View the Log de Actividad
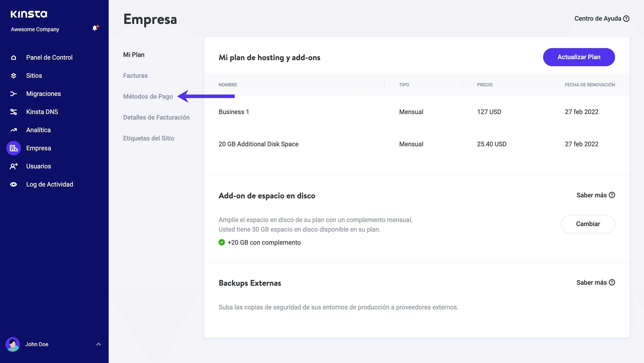644x363 pixels. point(50,184)
